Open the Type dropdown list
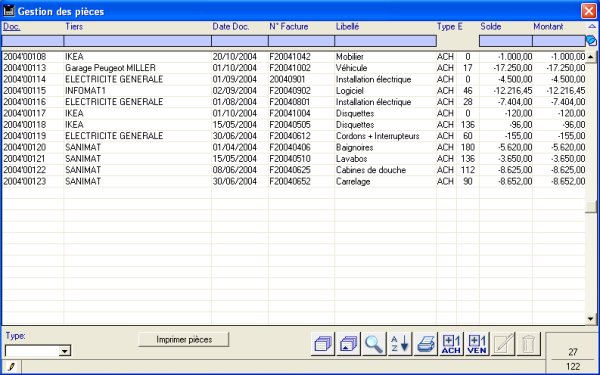Image resolution: width=600 pixels, height=375 pixels. pos(65,351)
